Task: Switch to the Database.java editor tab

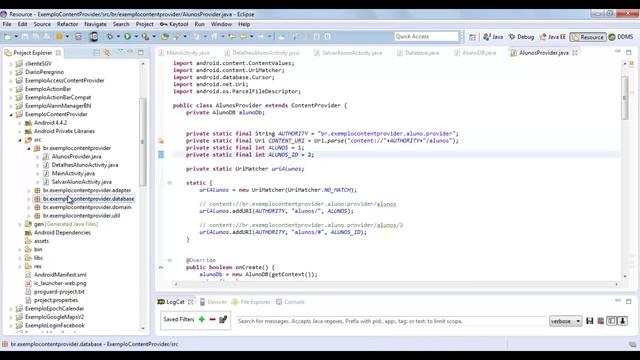Action: [x=418, y=53]
